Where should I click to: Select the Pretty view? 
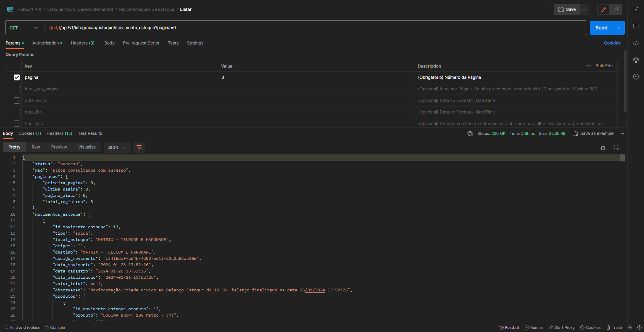[14, 147]
